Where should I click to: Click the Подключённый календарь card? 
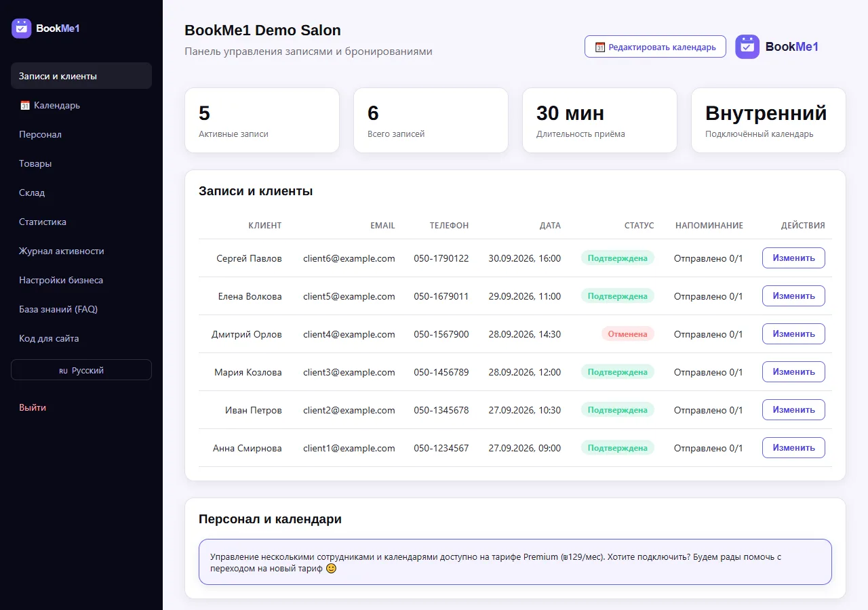point(768,120)
